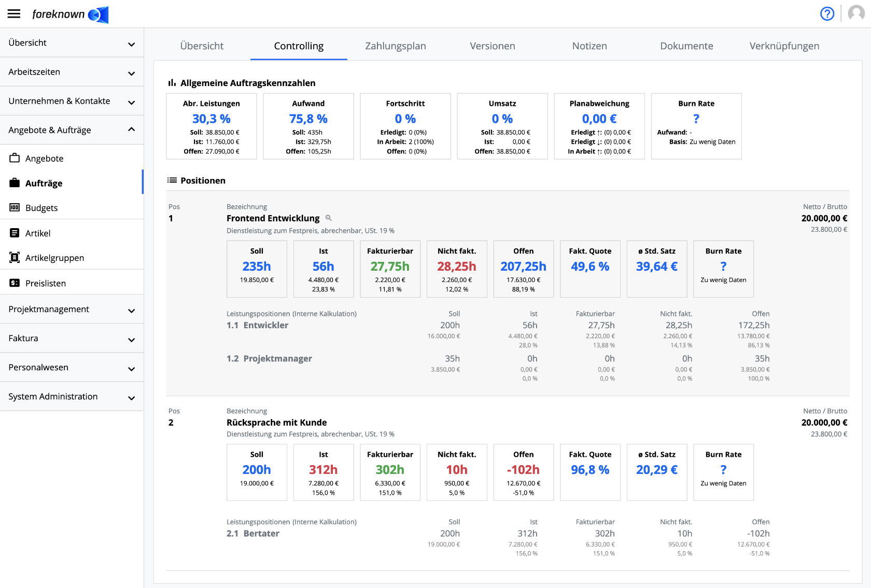
Task: Open the hamburger menu icon
Action: [x=14, y=14]
